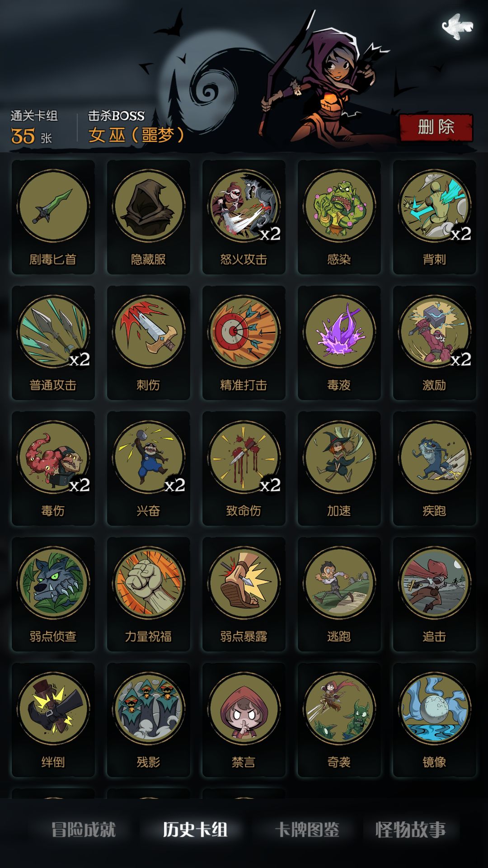Switch to the 冒险成就 tab
The width and height of the screenshot is (488, 868).
(84, 830)
